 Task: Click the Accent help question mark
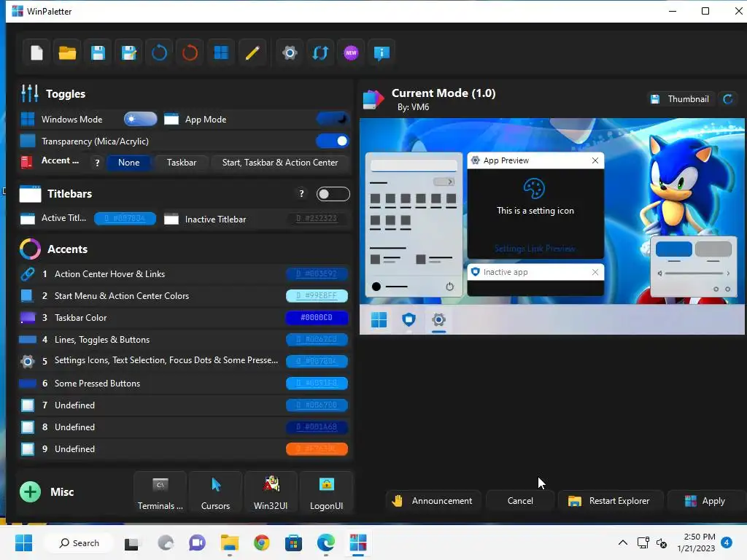97,163
